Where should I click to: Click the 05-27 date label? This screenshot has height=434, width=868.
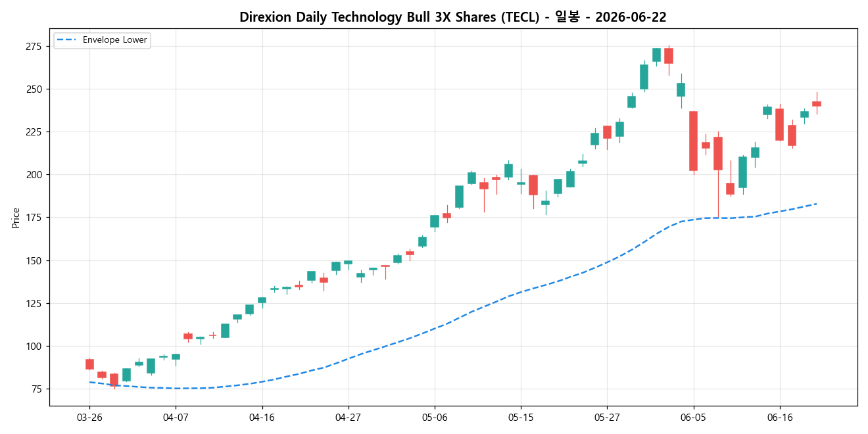click(607, 418)
